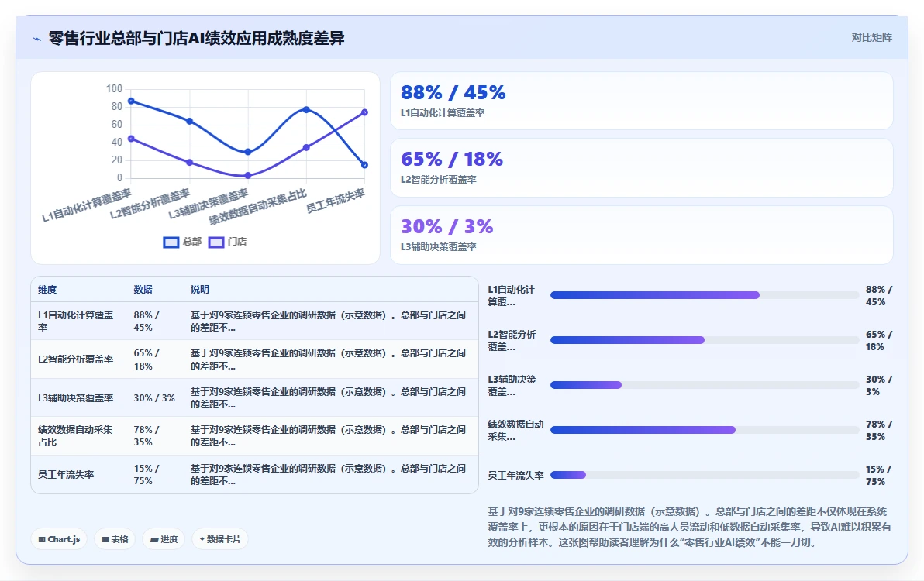Toggle the 门店 legend swatch in the chart
This screenshot has height=581, width=924.
tap(216, 242)
